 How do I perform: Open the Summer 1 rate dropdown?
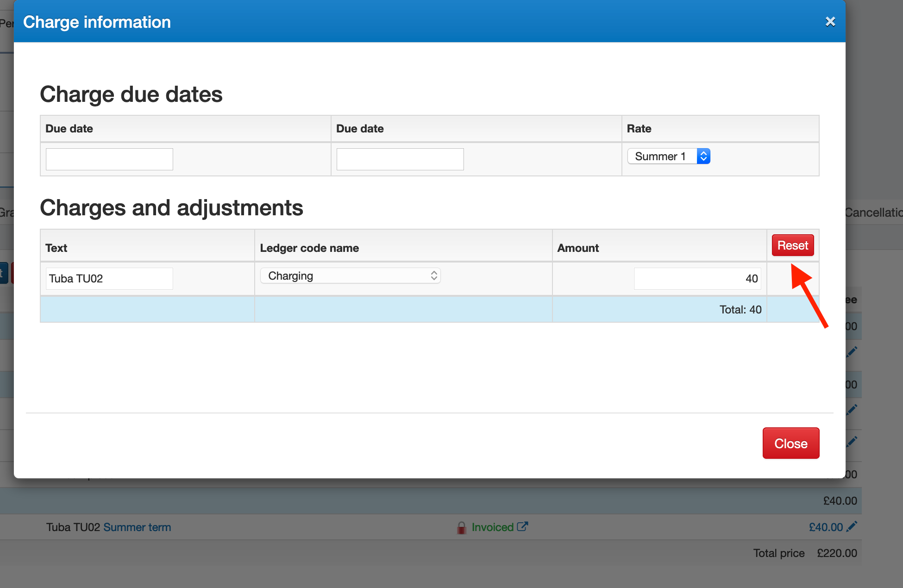[x=668, y=156]
